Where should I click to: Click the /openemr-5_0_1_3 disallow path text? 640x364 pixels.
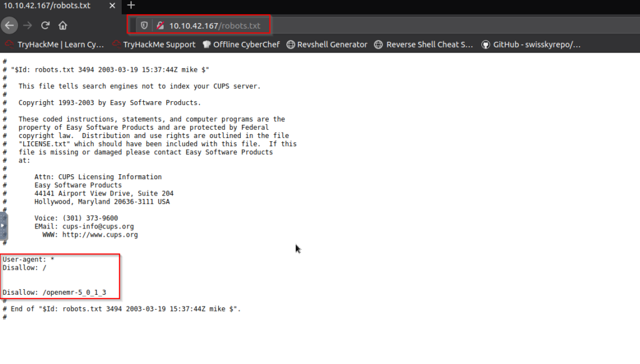point(74,292)
